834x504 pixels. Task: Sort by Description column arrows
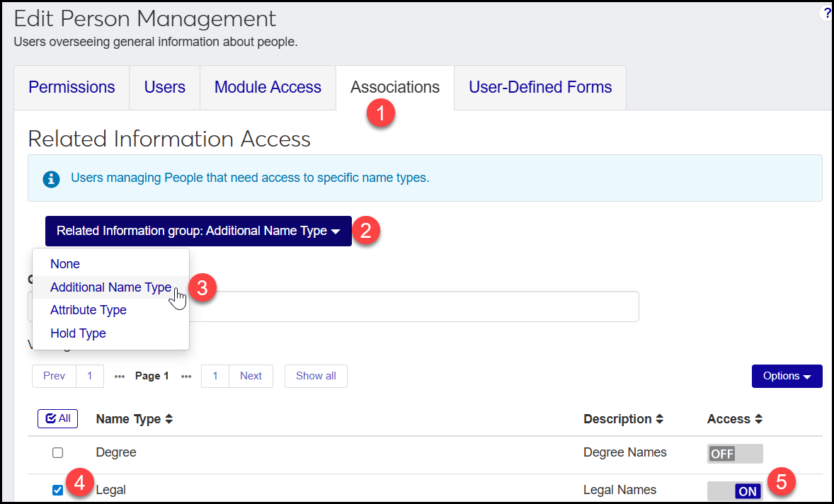659,419
